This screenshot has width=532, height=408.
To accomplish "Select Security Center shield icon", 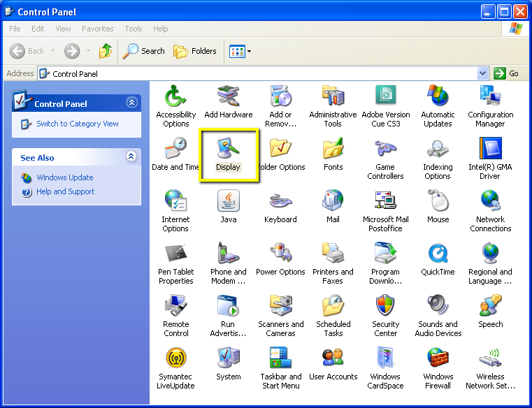I will (x=385, y=305).
